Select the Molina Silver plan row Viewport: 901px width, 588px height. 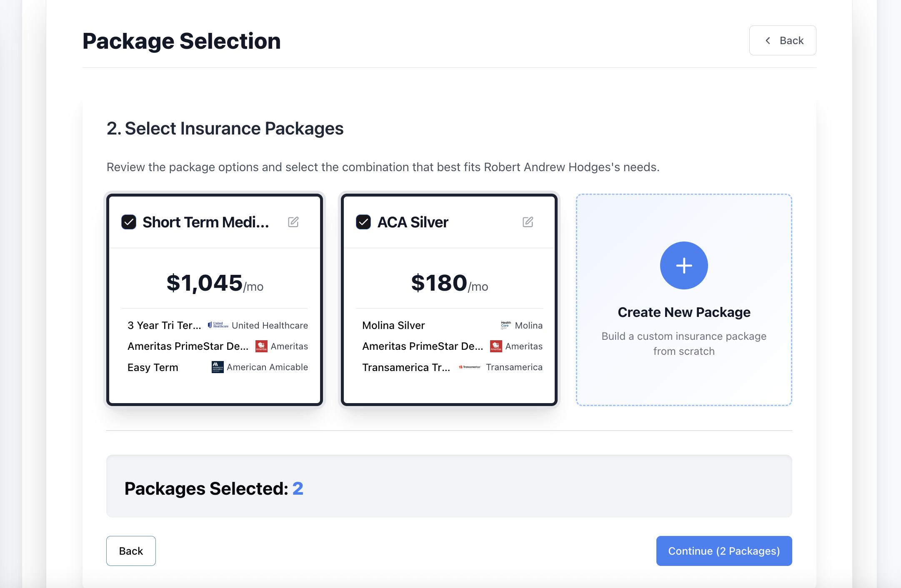coord(393,325)
